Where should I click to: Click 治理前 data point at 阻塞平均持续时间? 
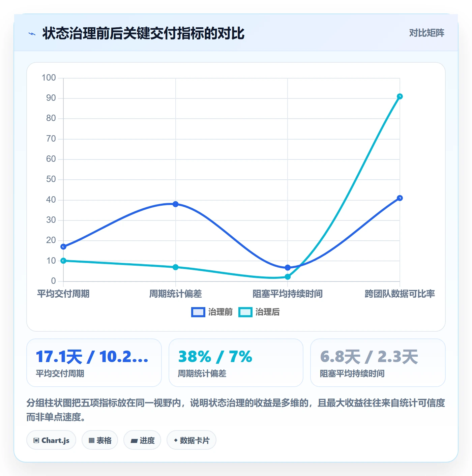click(x=288, y=268)
